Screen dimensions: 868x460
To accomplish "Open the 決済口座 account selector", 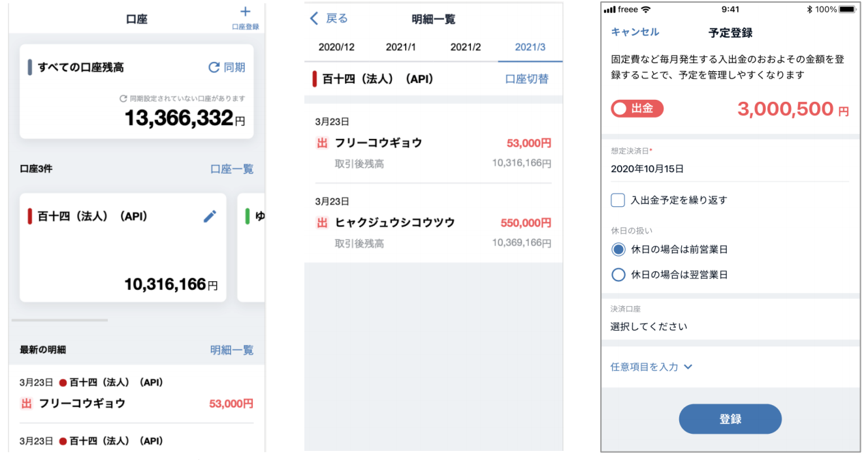I will [x=730, y=326].
